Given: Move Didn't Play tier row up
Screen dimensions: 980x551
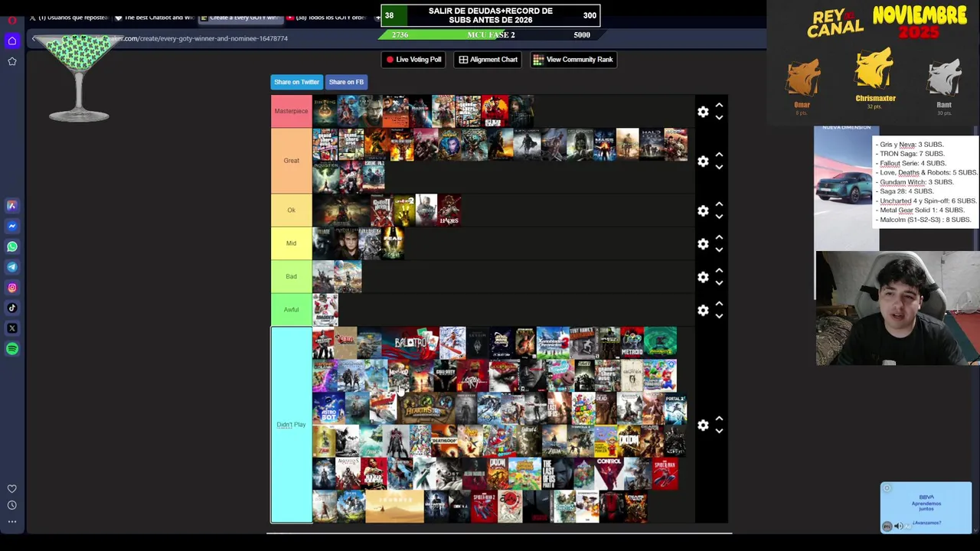Looking at the screenshot, I should pos(719,418).
